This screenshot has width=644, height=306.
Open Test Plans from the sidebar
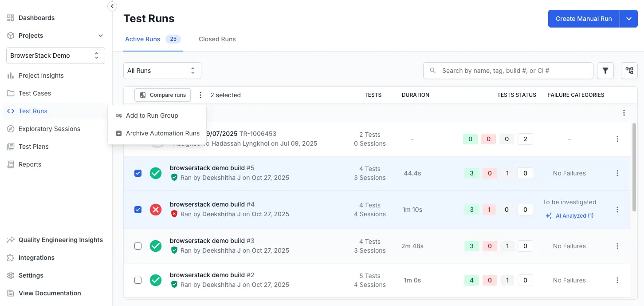click(34, 147)
